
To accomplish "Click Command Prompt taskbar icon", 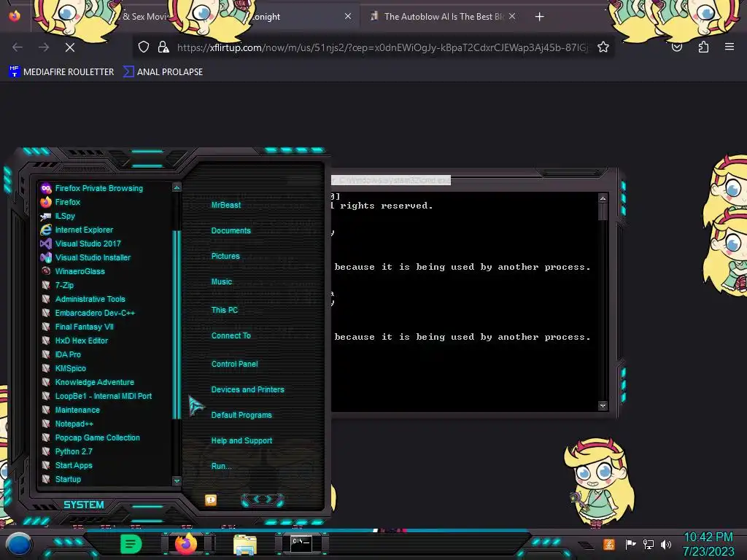I will click(301, 543).
